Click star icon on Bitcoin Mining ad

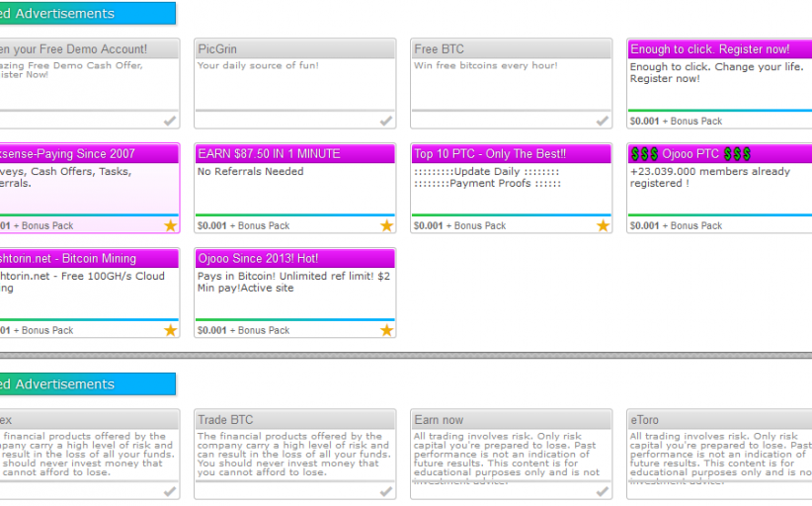pyautogui.click(x=171, y=330)
